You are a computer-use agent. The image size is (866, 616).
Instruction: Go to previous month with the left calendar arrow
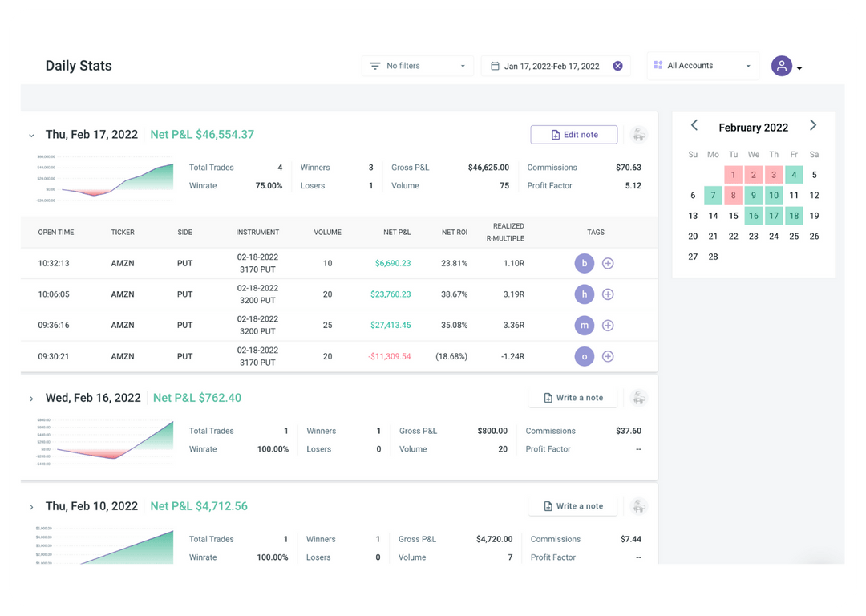[x=694, y=125]
